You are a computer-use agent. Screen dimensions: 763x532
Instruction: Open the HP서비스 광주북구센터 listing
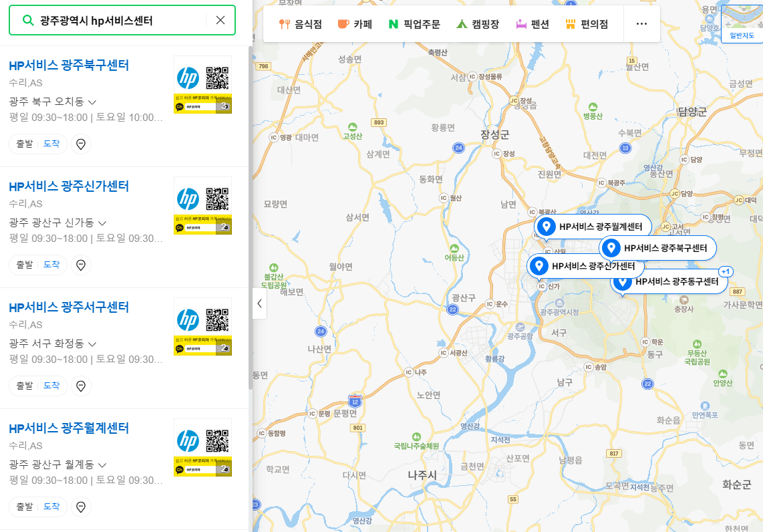[69, 65]
